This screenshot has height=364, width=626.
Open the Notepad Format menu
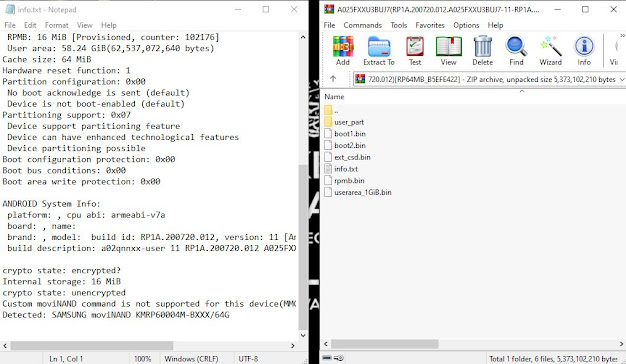coord(56,25)
